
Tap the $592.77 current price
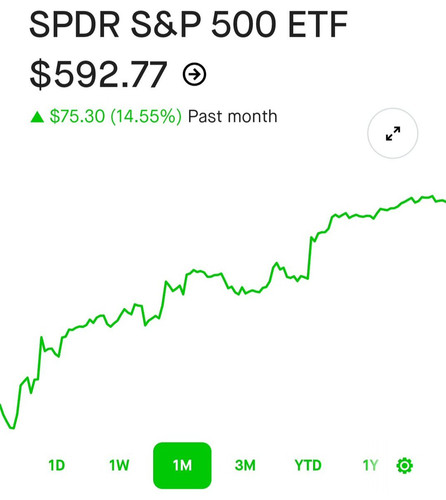[98, 74]
